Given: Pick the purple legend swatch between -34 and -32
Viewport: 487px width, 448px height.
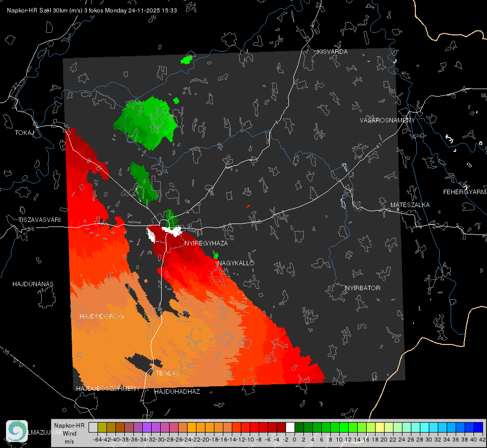Looking at the screenshot, I should click(147, 427).
